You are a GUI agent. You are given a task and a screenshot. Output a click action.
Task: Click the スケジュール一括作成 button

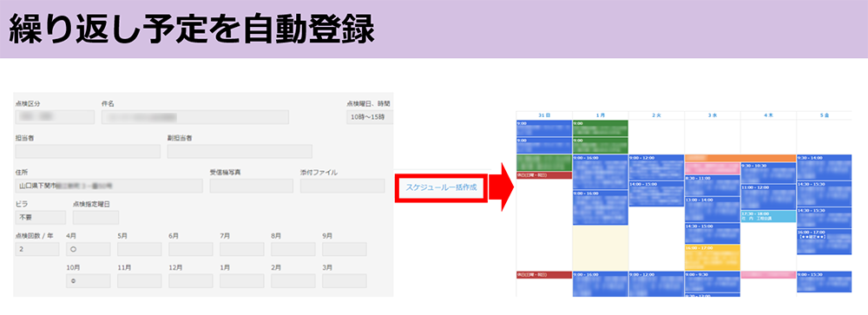(441, 187)
